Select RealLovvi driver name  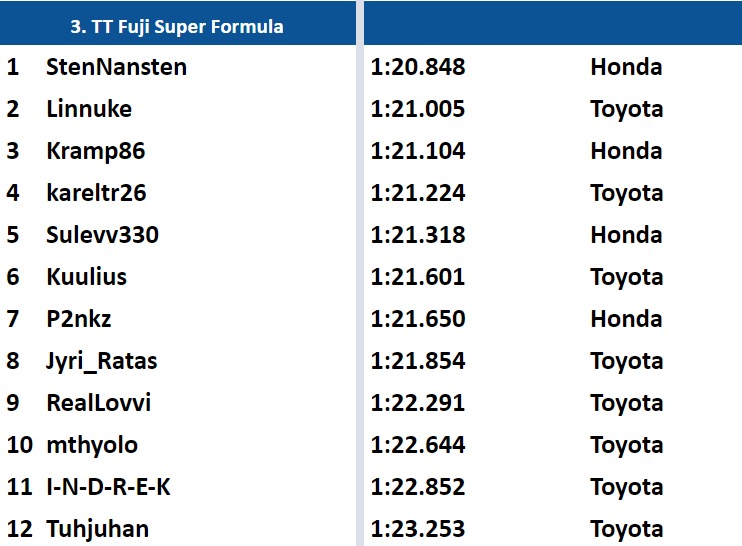coord(99,403)
